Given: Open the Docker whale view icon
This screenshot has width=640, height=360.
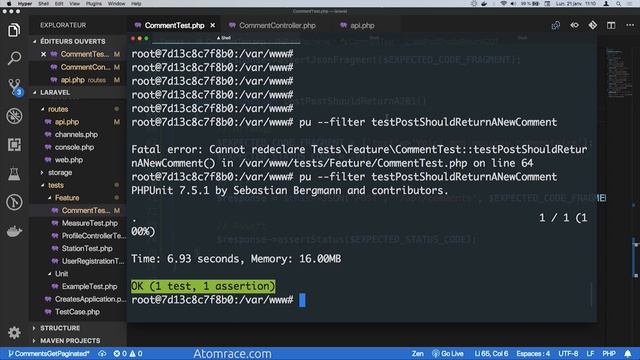Looking at the screenshot, I should click(14, 231).
